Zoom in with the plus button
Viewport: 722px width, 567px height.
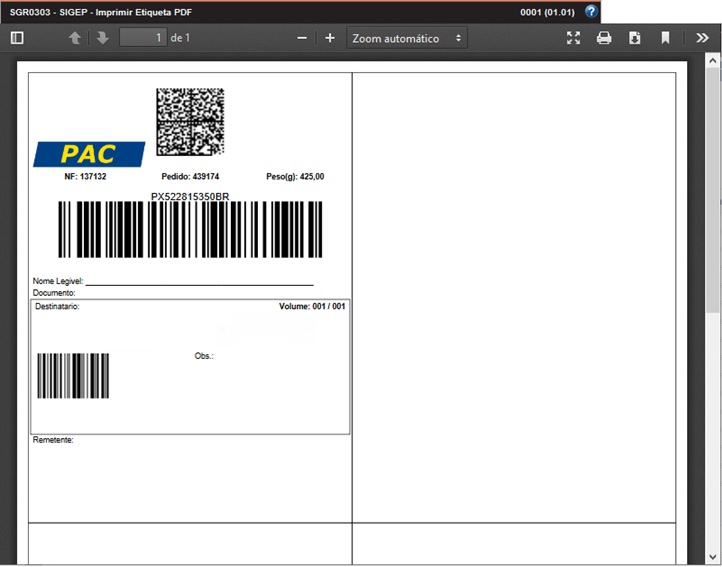[330, 38]
